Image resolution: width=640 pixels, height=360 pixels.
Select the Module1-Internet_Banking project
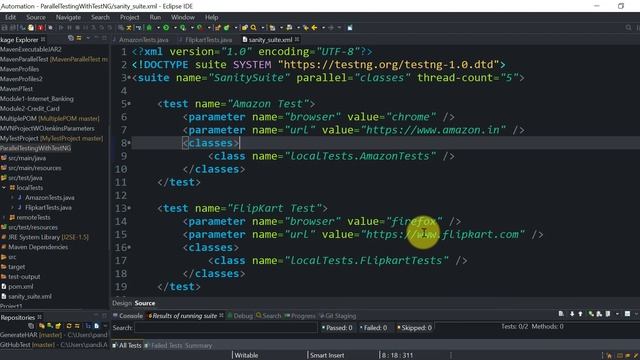click(37, 99)
